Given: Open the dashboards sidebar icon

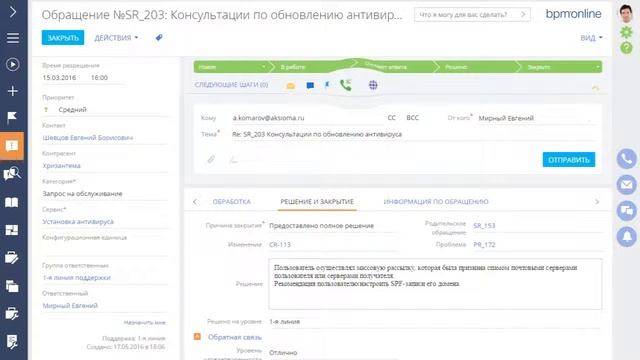Looking at the screenshot, I should [12, 230].
